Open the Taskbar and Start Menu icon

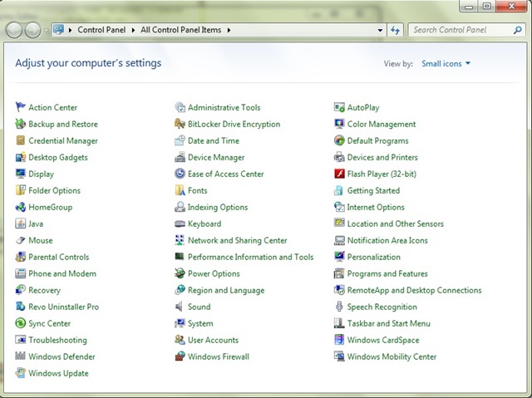coord(339,323)
